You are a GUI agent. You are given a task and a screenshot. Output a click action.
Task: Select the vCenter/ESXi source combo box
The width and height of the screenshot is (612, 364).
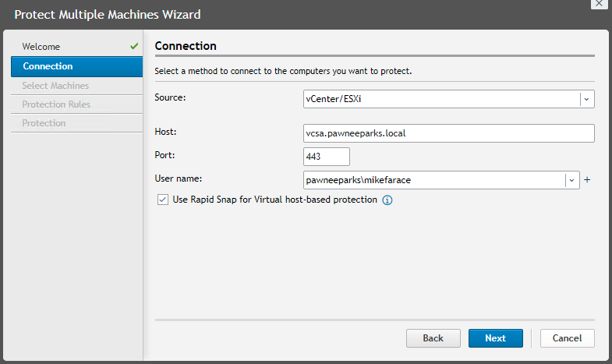point(449,99)
